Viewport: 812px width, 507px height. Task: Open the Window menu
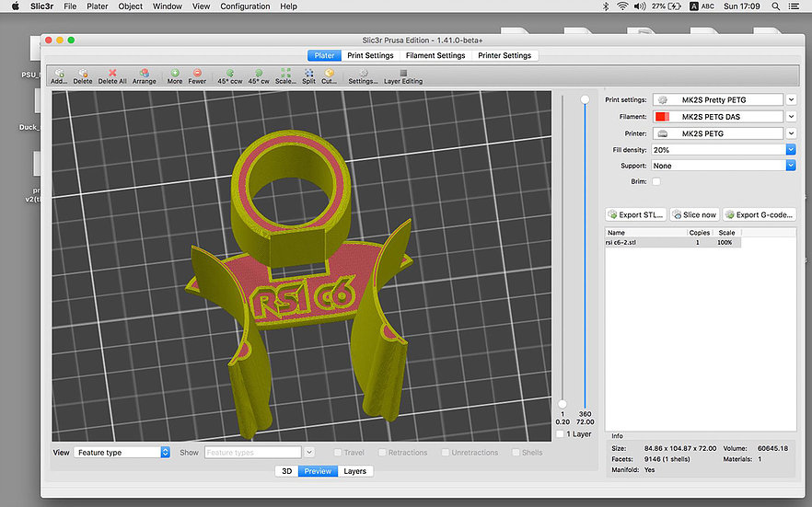tap(168, 6)
